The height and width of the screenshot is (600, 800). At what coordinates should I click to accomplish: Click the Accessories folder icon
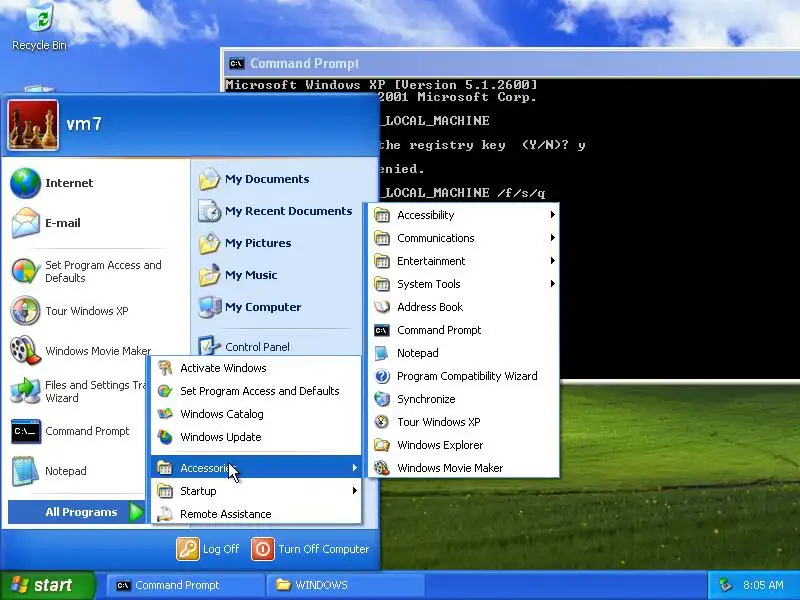tap(165, 468)
